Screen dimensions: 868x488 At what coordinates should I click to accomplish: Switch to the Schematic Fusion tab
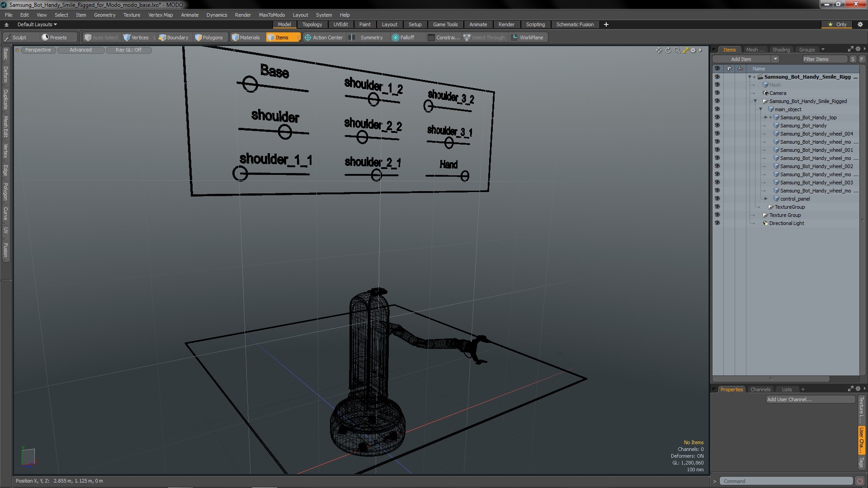click(x=575, y=24)
